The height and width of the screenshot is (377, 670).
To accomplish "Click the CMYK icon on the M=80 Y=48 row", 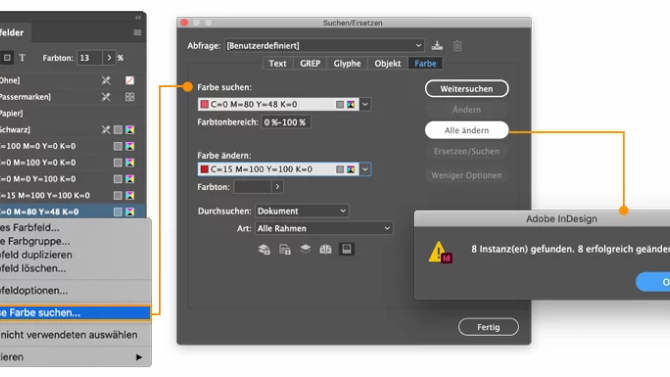I will pos(129,212).
